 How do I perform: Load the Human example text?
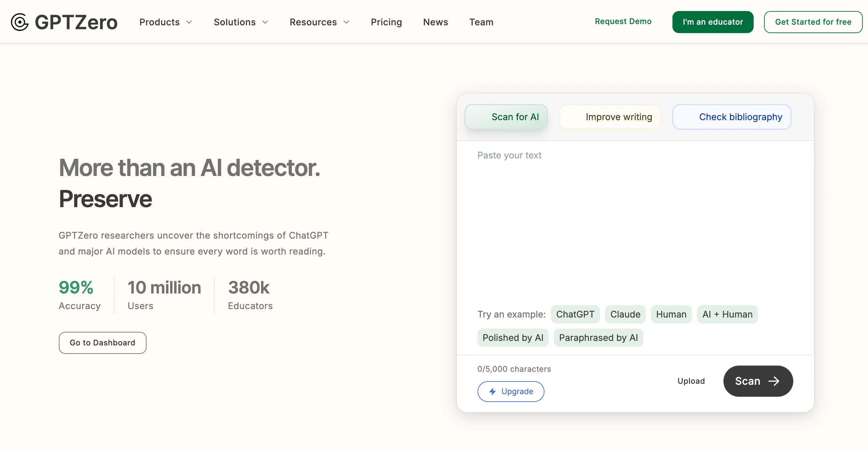tap(671, 314)
